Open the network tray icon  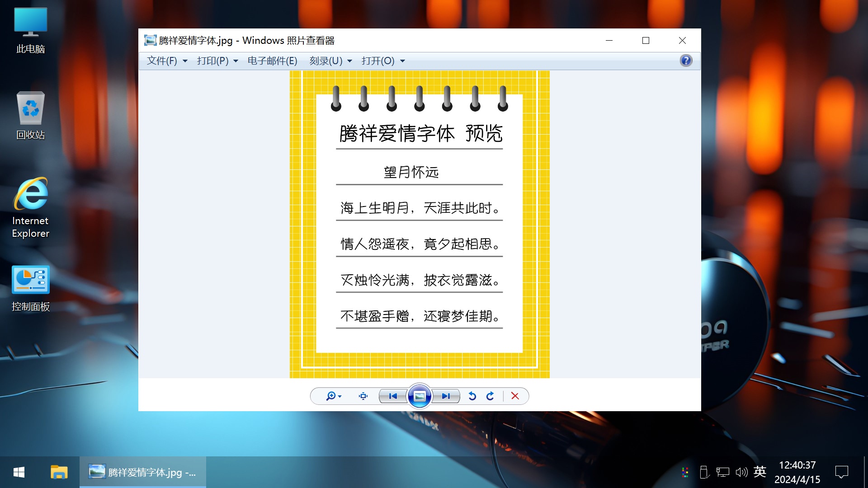point(722,472)
